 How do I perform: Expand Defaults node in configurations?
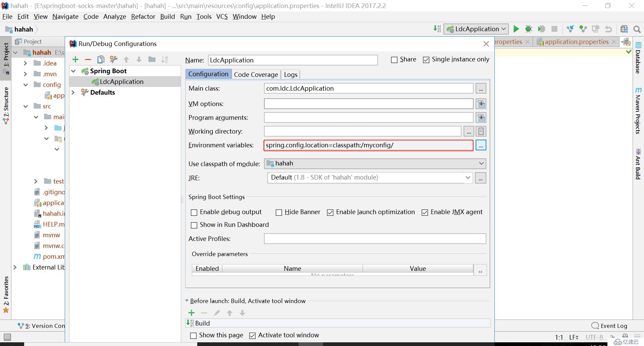click(73, 92)
